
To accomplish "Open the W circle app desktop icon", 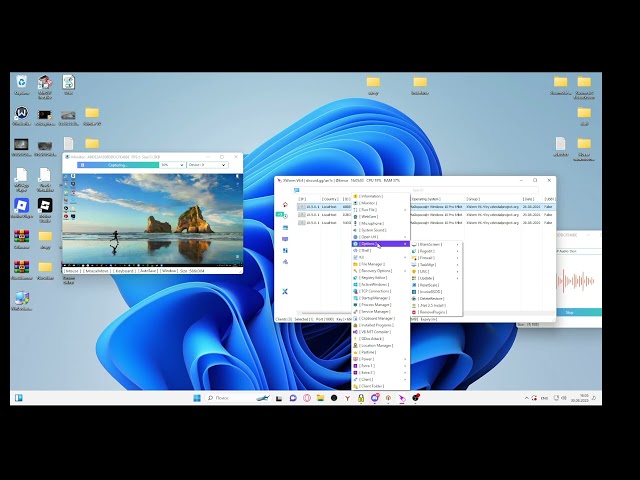I will [x=21, y=116].
